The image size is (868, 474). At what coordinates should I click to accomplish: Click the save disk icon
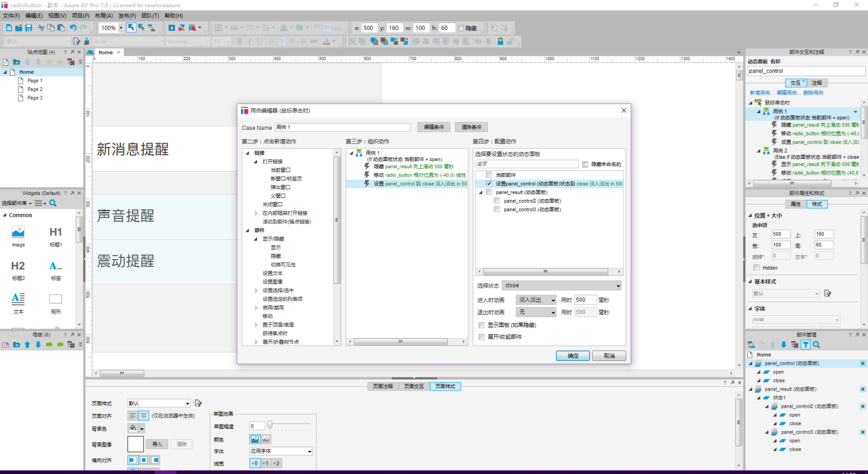(28, 28)
